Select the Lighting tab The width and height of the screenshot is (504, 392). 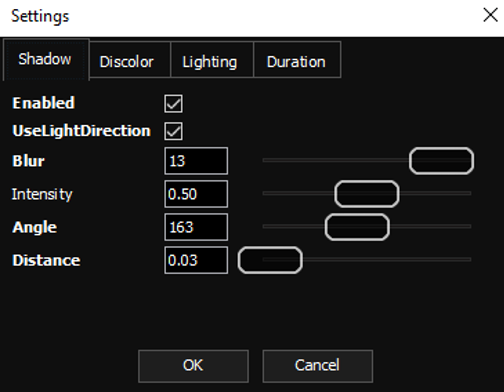(212, 60)
